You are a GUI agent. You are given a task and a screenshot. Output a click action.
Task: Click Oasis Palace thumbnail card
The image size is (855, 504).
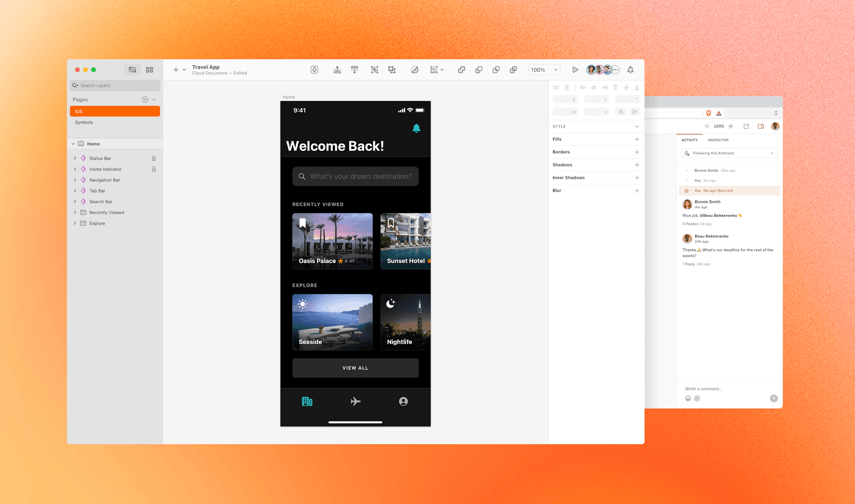tap(332, 240)
